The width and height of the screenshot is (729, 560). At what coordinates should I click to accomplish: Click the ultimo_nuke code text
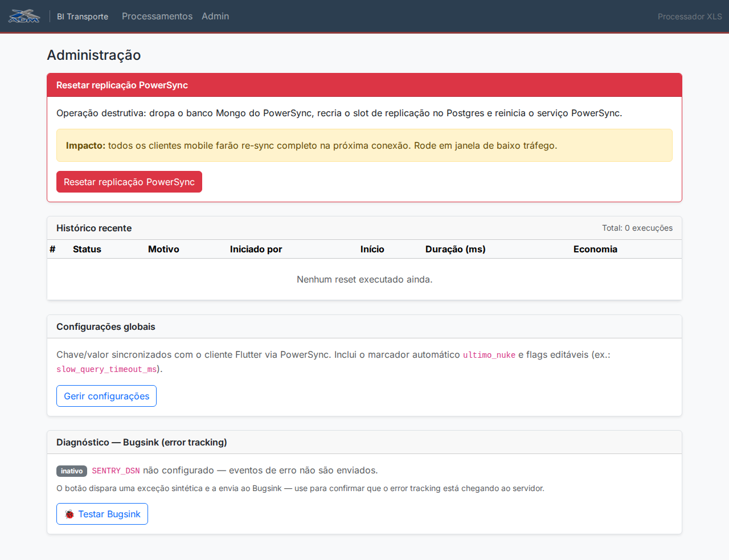(489, 355)
